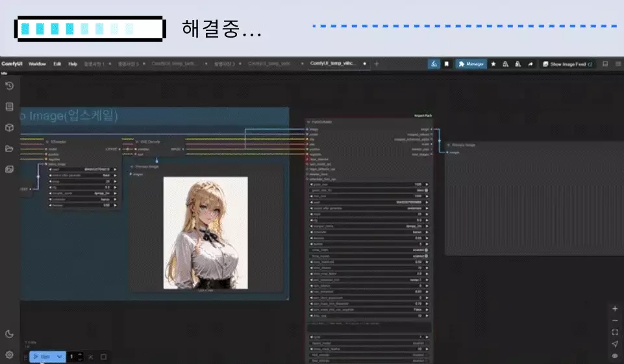Screen dimensions: 624x364
Task: Open scheduler karras combo in FaceDetailer
Action: (x=369, y=232)
